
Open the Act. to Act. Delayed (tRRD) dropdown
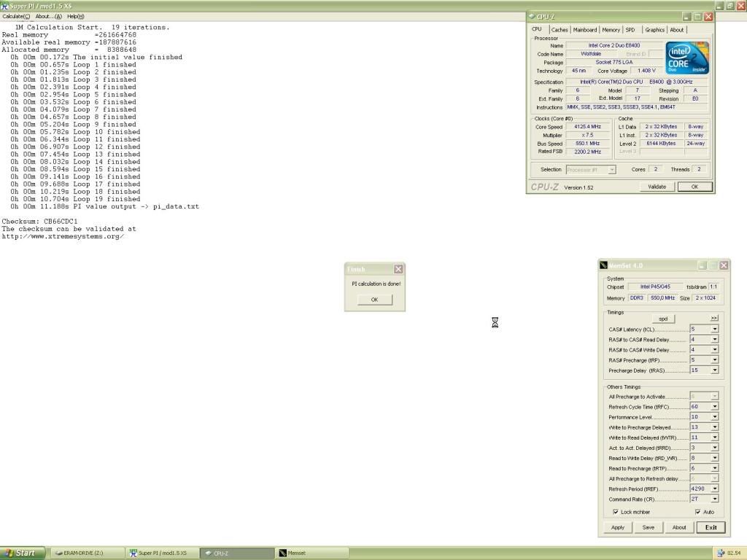click(x=715, y=448)
